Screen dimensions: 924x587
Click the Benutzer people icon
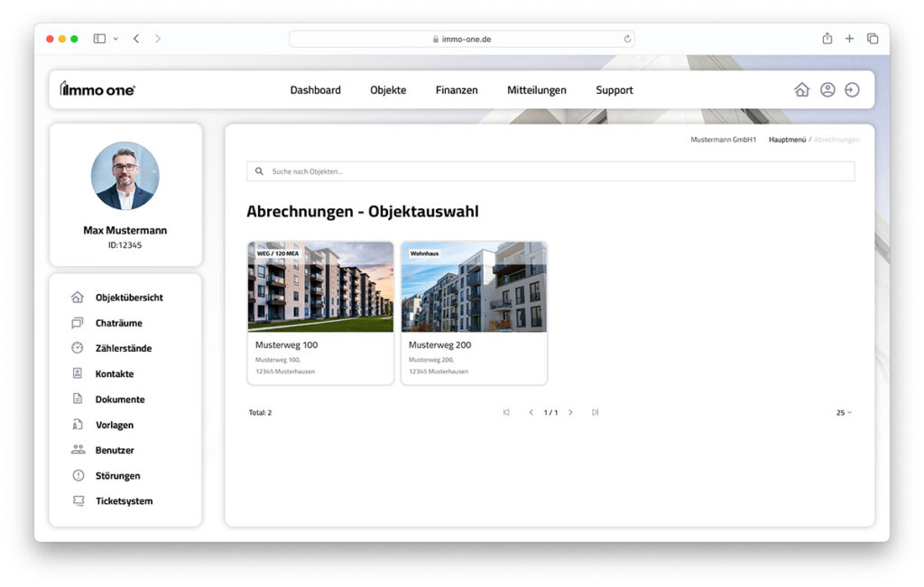(x=78, y=450)
